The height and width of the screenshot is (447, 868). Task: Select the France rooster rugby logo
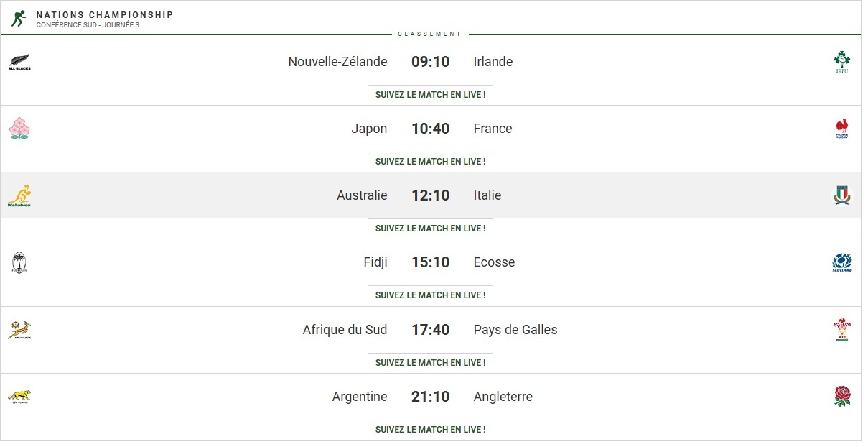tap(841, 129)
